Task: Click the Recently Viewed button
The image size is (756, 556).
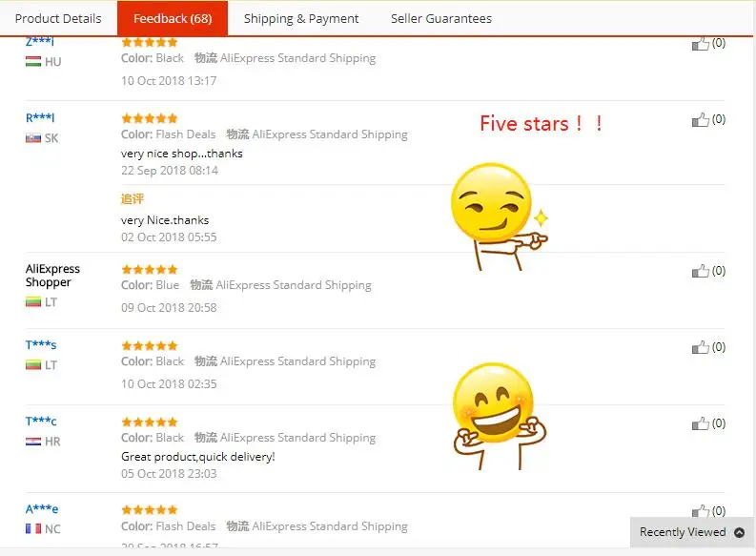Action: (x=692, y=532)
